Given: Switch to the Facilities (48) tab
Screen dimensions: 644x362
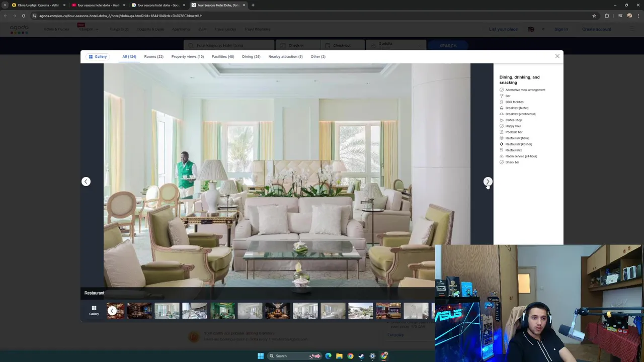Looking at the screenshot, I should [223, 57].
